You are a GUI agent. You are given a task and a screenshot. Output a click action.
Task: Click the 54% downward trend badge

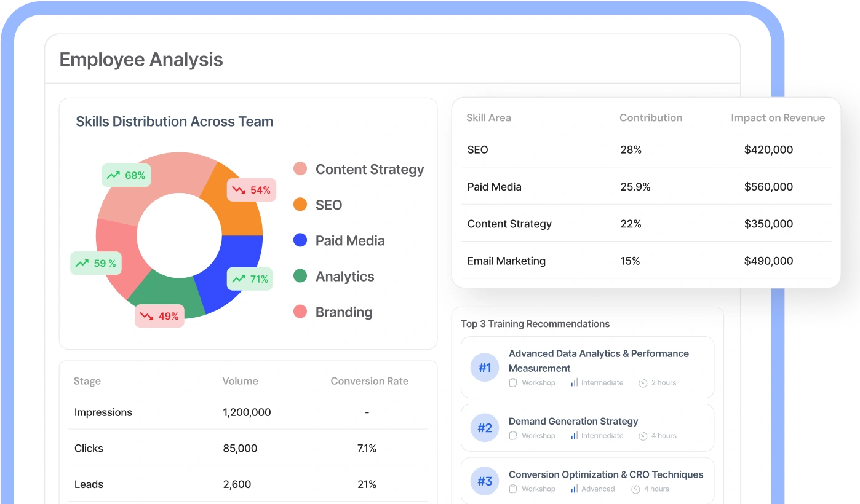pos(252,190)
